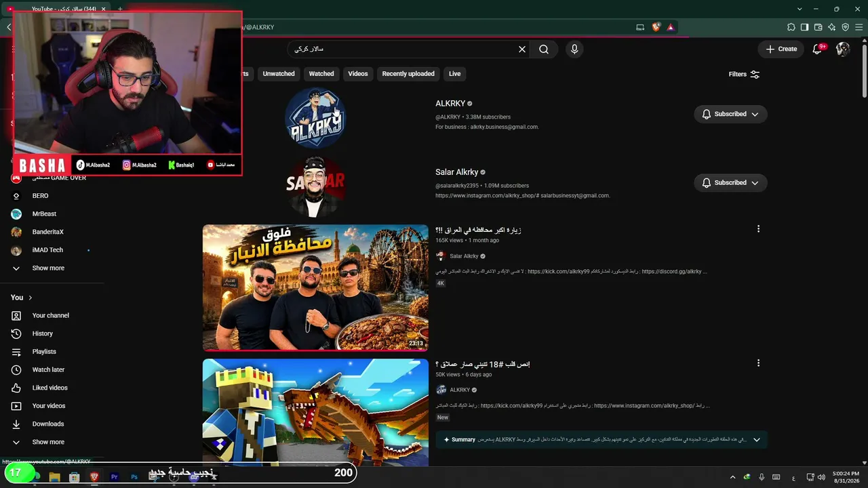Expand the You section chevron
The image size is (868, 488).
30,298
